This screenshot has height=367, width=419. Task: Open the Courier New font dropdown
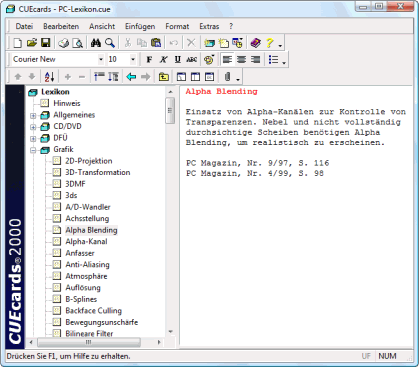[x=101, y=60]
